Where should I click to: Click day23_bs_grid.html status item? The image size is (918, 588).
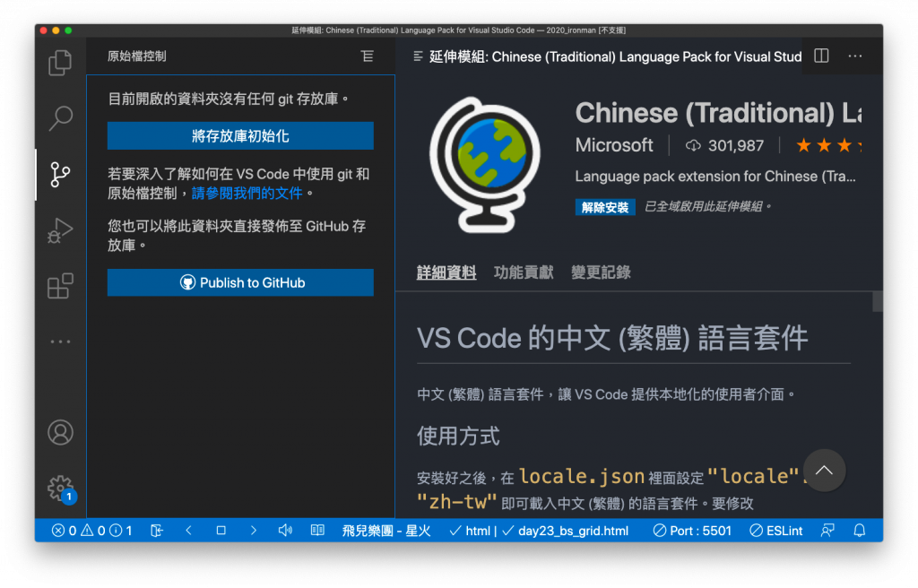[x=566, y=531]
